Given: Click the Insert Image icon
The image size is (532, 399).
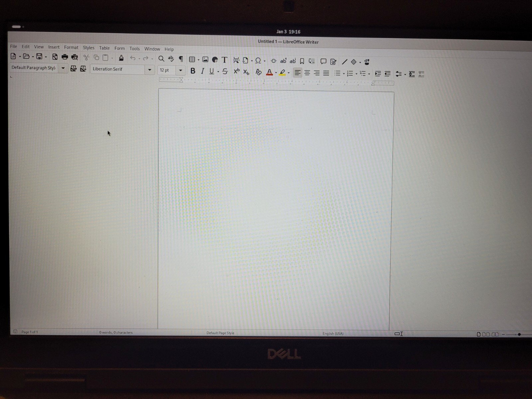Looking at the screenshot, I should pyautogui.click(x=205, y=60).
